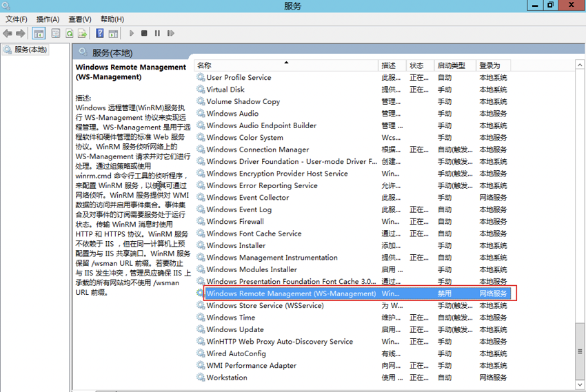
Task: Click the vertical scrollbar thumb
Action: (x=580, y=351)
